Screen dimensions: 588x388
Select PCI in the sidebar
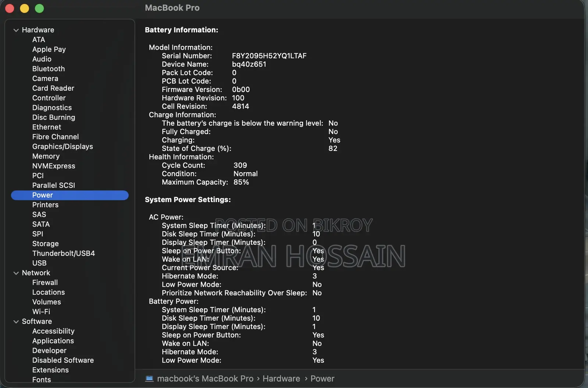tap(38, 176)
